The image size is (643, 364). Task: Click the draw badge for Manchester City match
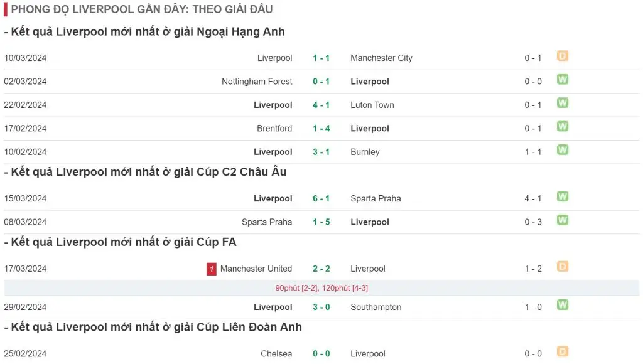[562, 56]
